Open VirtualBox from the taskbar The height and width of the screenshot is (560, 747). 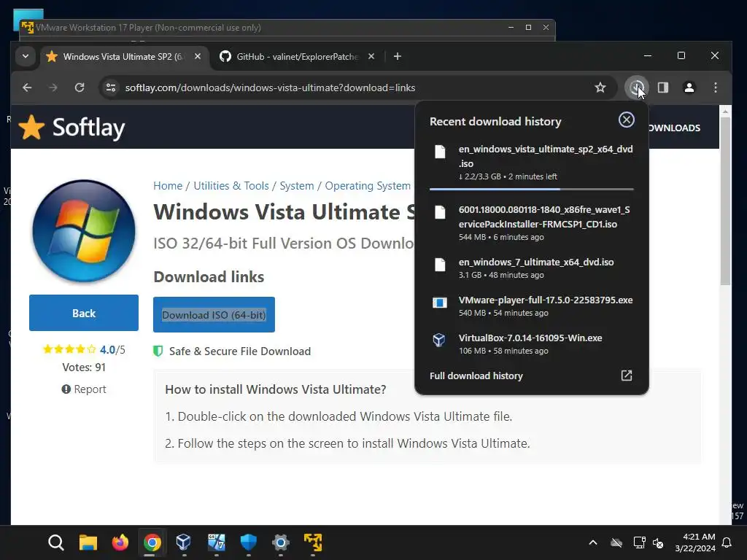pos(184,542)
